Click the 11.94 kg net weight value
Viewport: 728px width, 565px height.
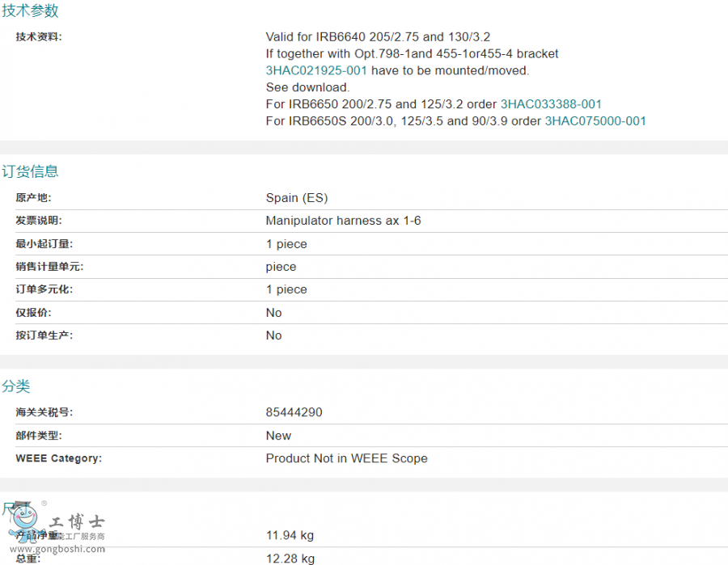(290, 535)
